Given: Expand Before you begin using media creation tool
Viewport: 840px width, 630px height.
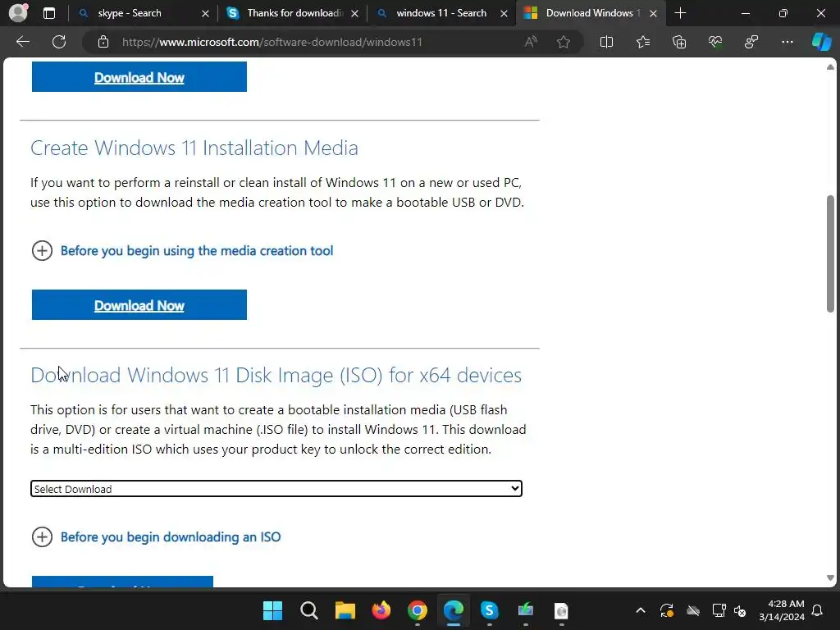Looking at the screenshot, I should point(42,250).
